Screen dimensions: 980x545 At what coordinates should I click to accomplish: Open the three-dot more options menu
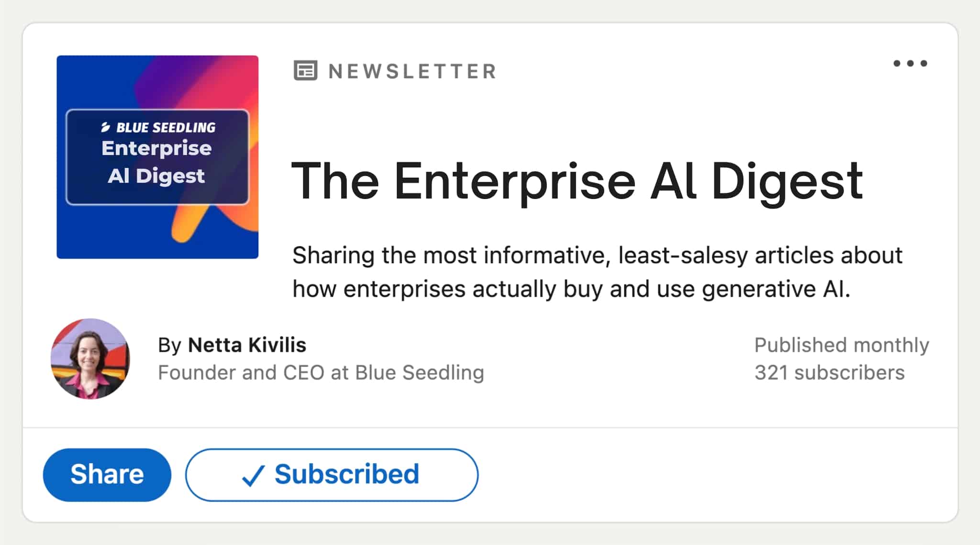pyautogui.click(x=910, y=63)
